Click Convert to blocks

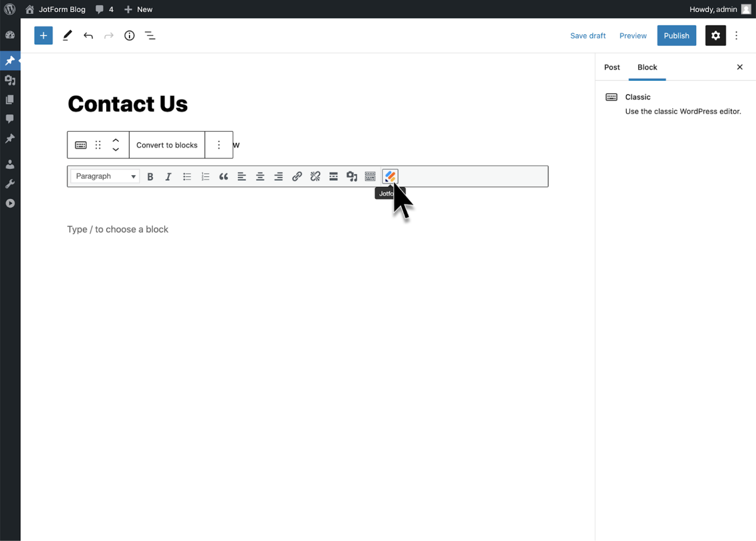[x=167, y=145]
